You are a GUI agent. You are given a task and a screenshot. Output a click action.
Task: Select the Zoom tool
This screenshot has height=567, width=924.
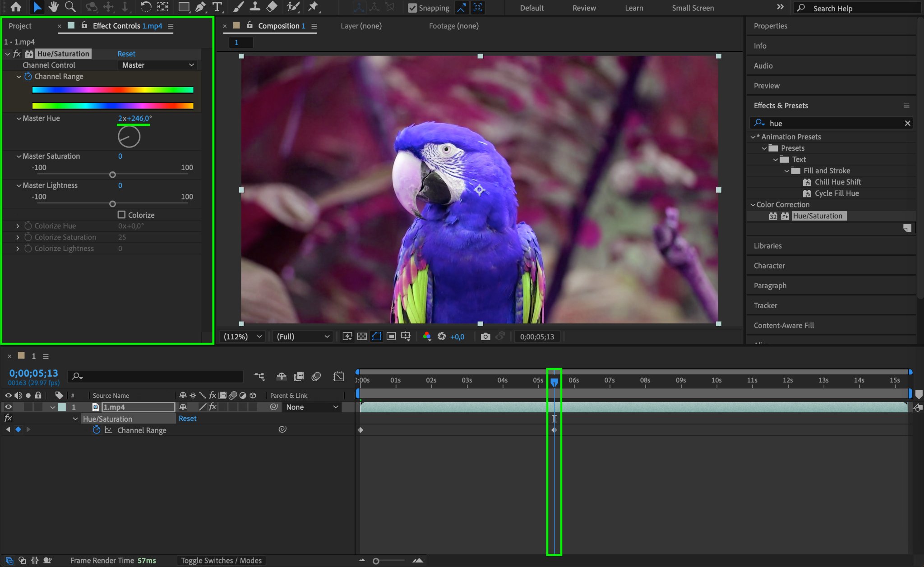(x=70, y=7)
